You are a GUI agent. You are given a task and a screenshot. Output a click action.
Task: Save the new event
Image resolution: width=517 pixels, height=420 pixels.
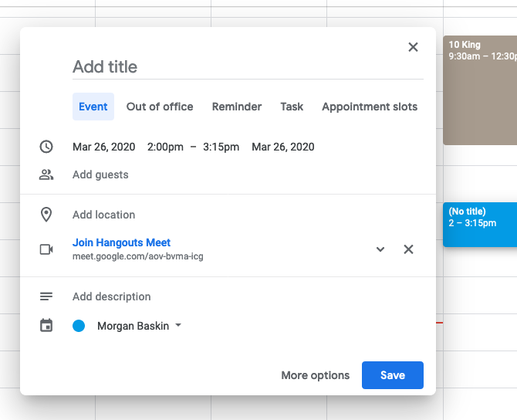(x=393, y=375)
